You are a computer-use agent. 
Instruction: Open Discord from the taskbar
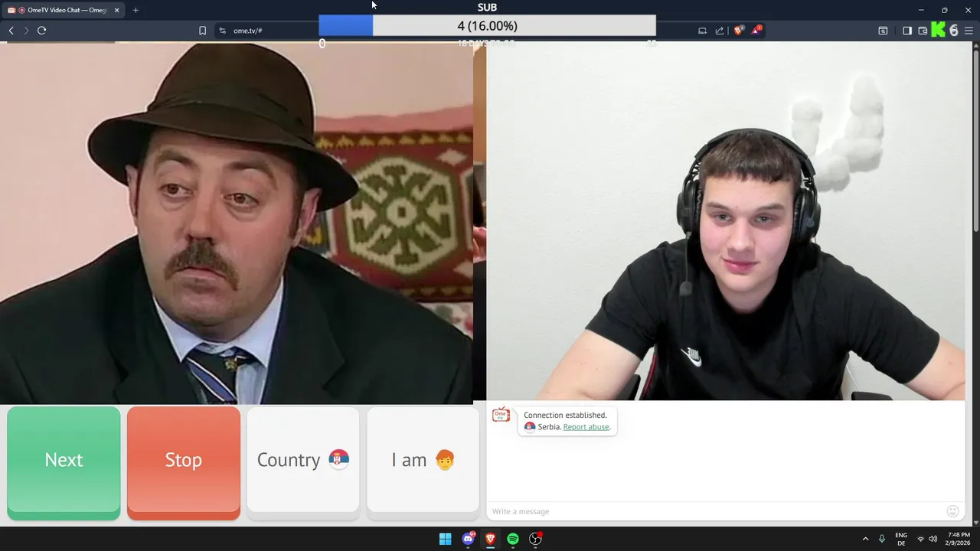click(468, 539)
